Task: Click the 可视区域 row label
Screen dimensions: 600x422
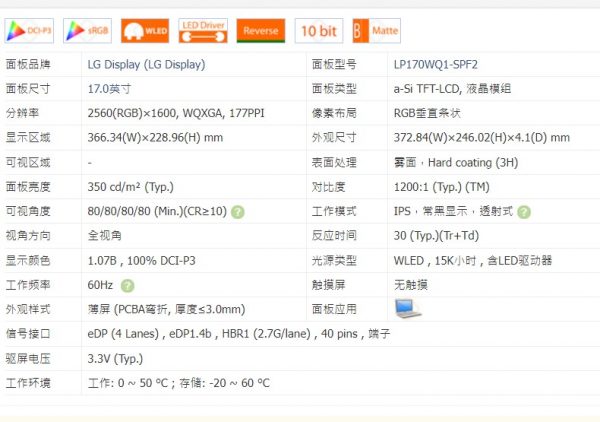Action: click(x=28, y=163)
